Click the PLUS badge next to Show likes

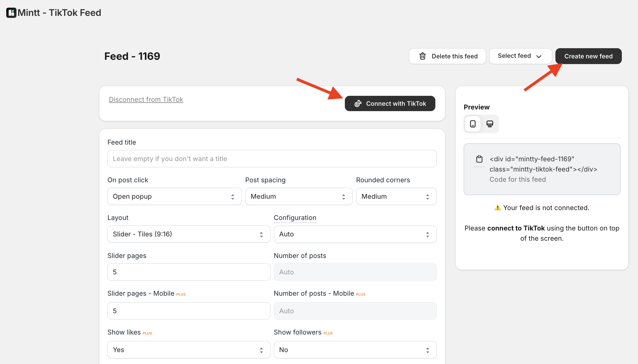[147, 333]
